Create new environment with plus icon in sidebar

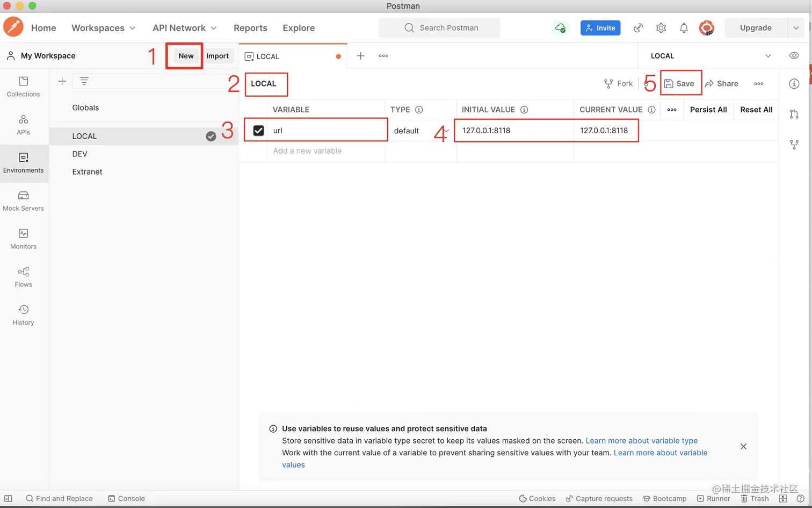pyautogui.click(x=62, y=81)
